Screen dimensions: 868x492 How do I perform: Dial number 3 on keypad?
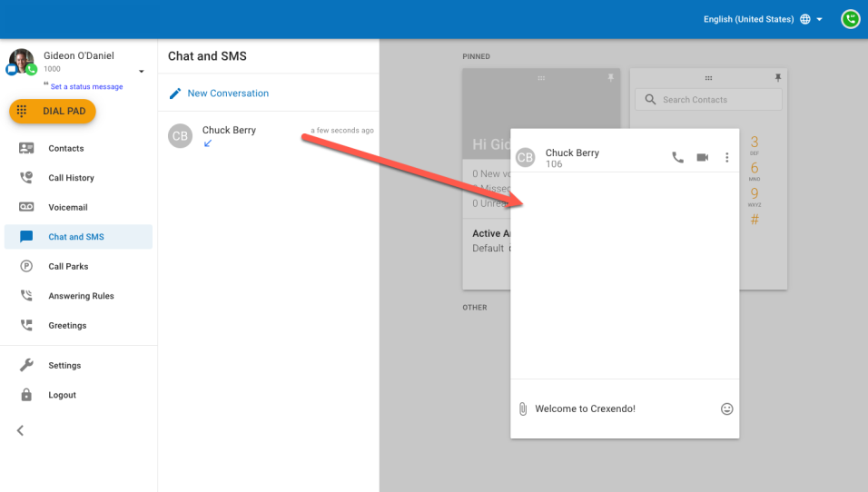coord(755,145)
